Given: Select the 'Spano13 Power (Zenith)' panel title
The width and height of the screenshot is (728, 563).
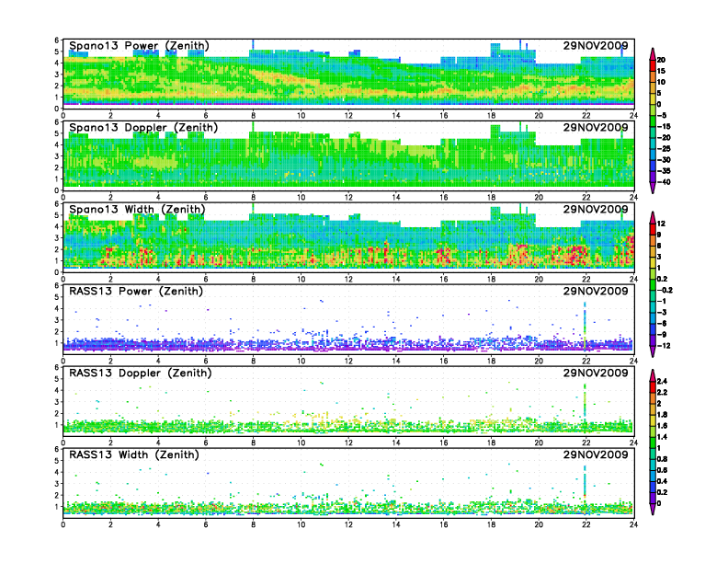Looking at the screenshot, I should [x=140, y=46].
